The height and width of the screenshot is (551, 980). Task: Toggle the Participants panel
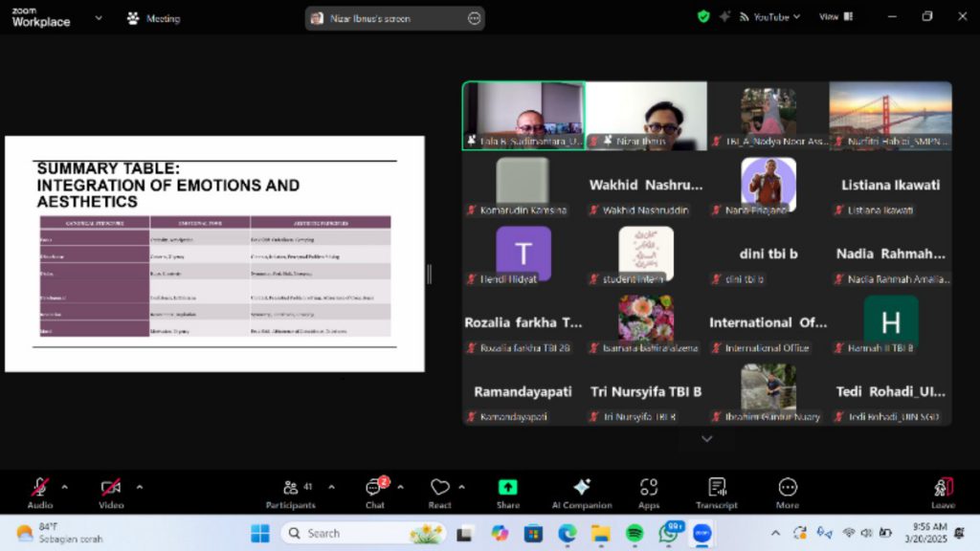(291, 493)
